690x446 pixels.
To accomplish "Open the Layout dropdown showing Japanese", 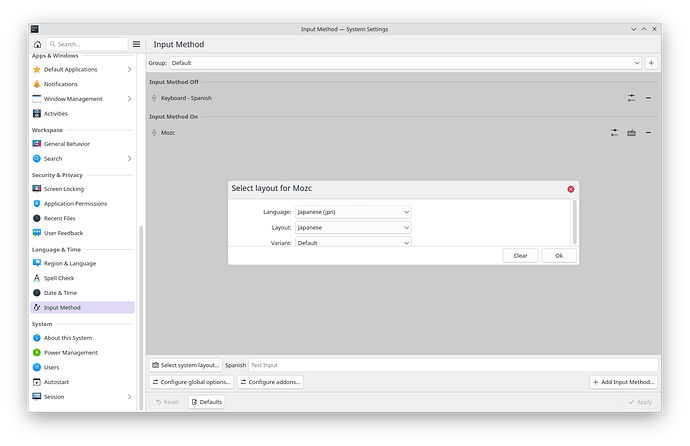I will [353, 227].
